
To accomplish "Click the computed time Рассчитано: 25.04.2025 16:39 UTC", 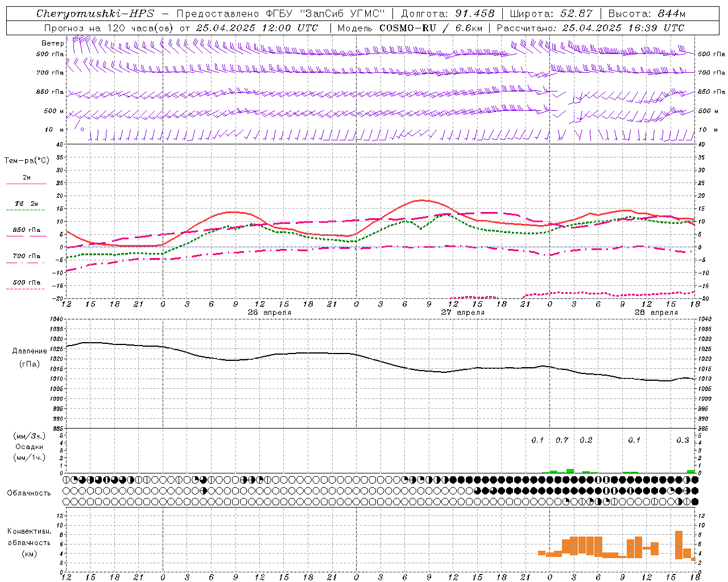I will tap(590, 28).
